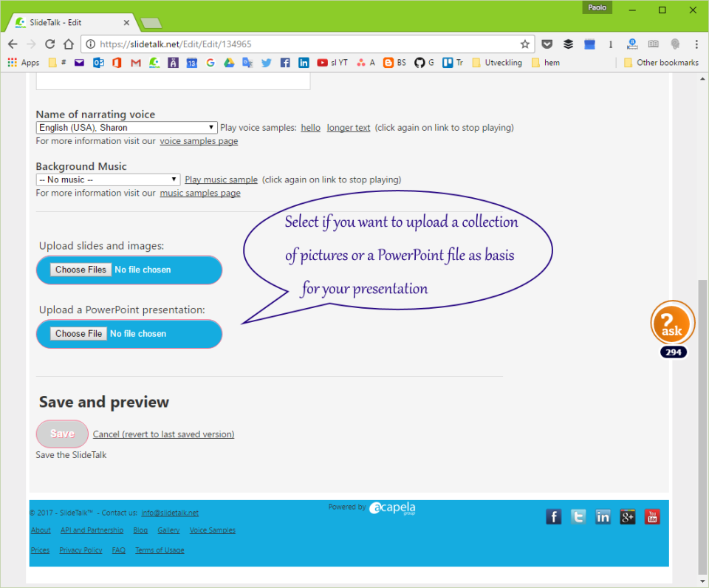
Task: Open the Blog footer link
Action: point(140,530)
